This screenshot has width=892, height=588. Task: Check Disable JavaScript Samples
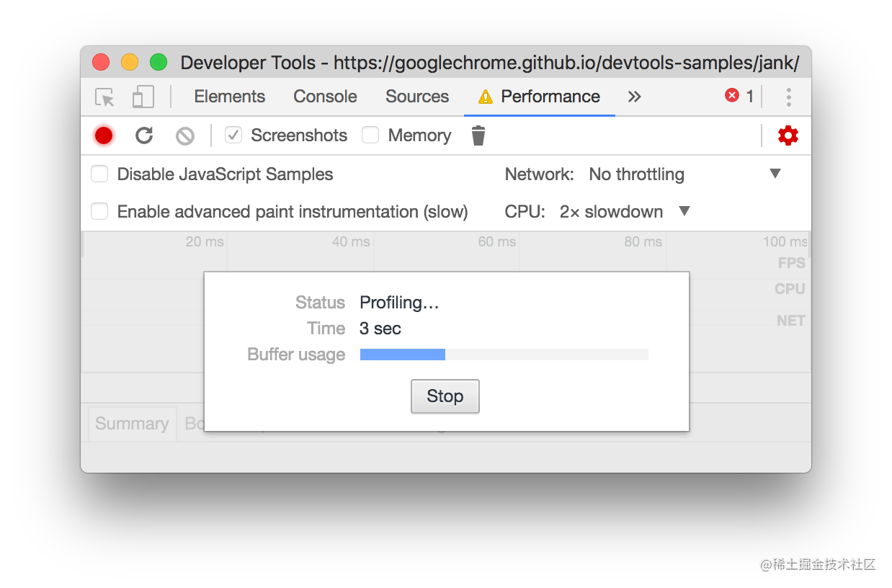(x=99, y=174)
